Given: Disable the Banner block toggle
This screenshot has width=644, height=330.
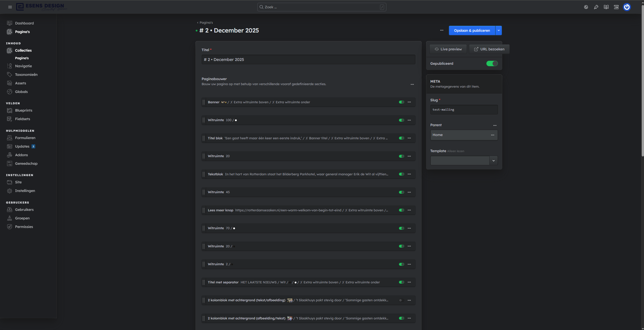Looking at the screenshot, I should [x=401, y=102].
